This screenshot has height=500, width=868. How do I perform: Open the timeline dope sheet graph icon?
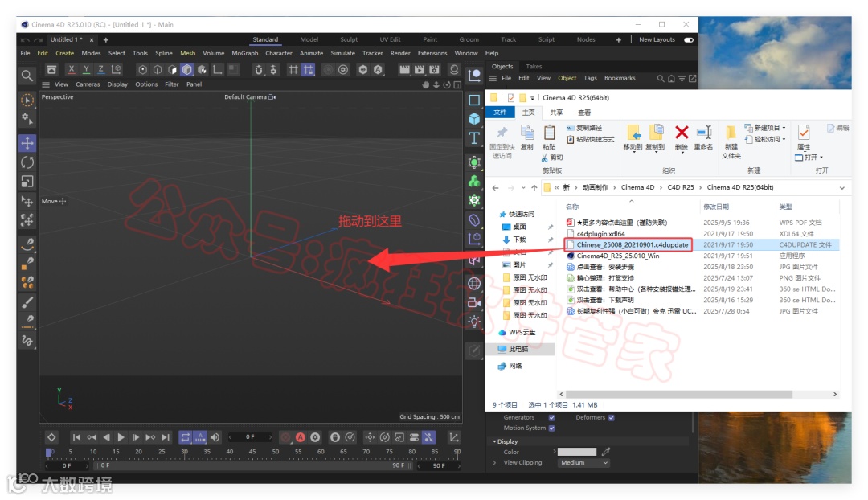point(454,437)
